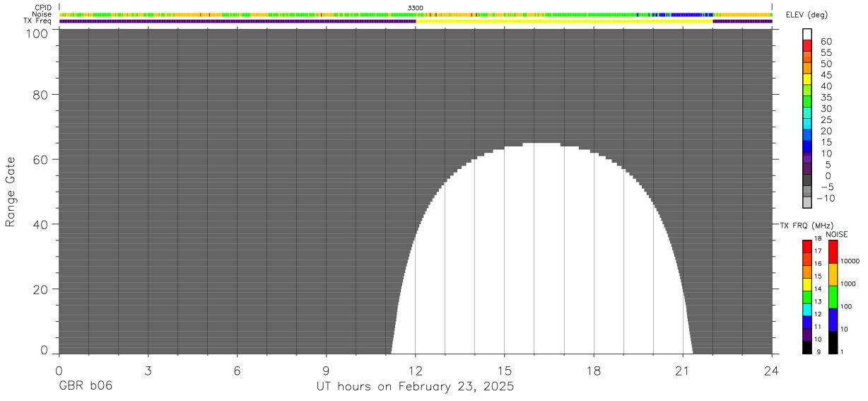Click the '13' label on TX FRQ legend
The width and height of the screenshot is (868, 401).
(818, 302)
